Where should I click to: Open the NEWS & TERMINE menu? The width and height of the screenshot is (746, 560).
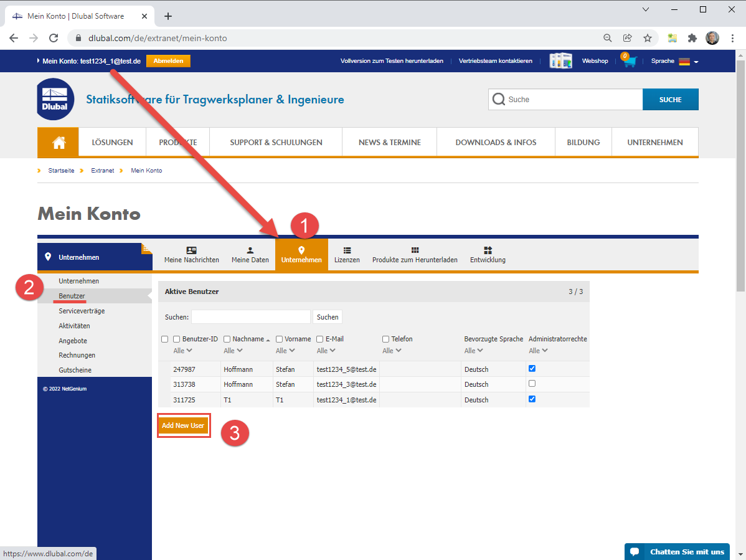point(389,142)
